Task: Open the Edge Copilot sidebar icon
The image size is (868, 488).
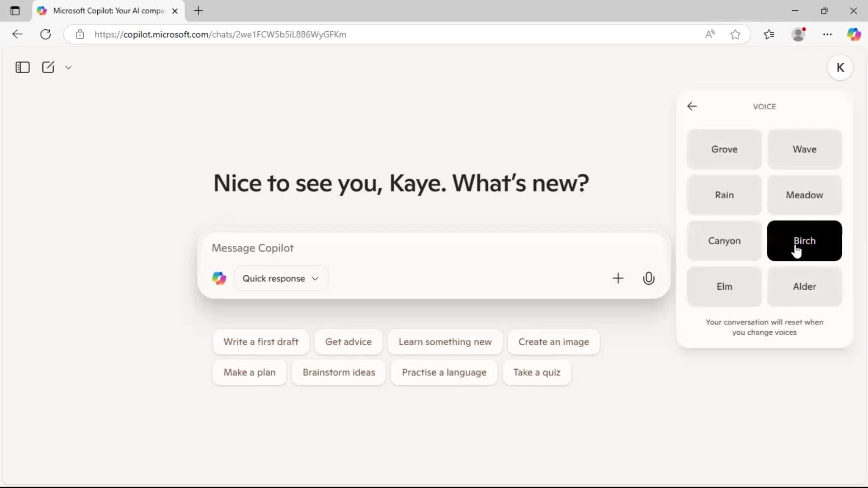Action: tap(854, 34)
